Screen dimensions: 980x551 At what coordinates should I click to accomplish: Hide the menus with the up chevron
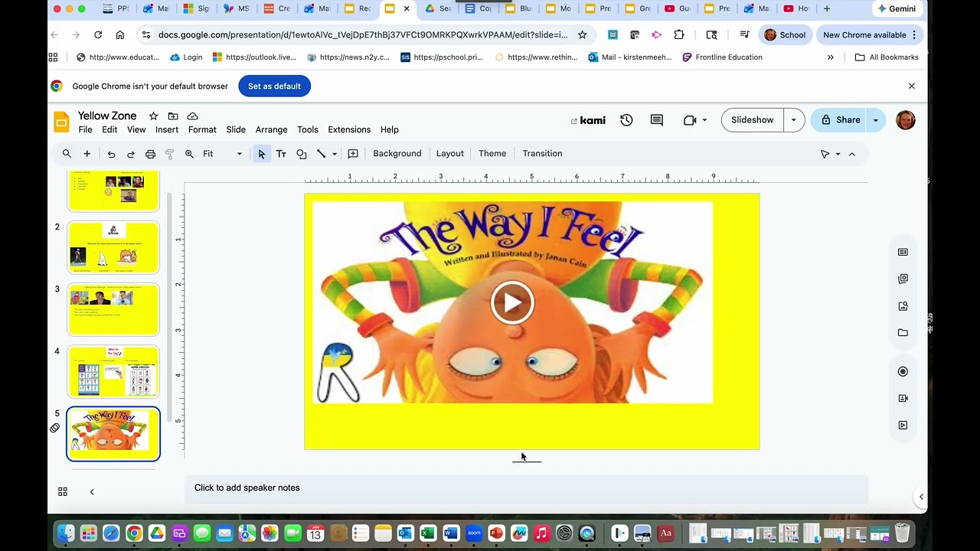pos(851,154)
